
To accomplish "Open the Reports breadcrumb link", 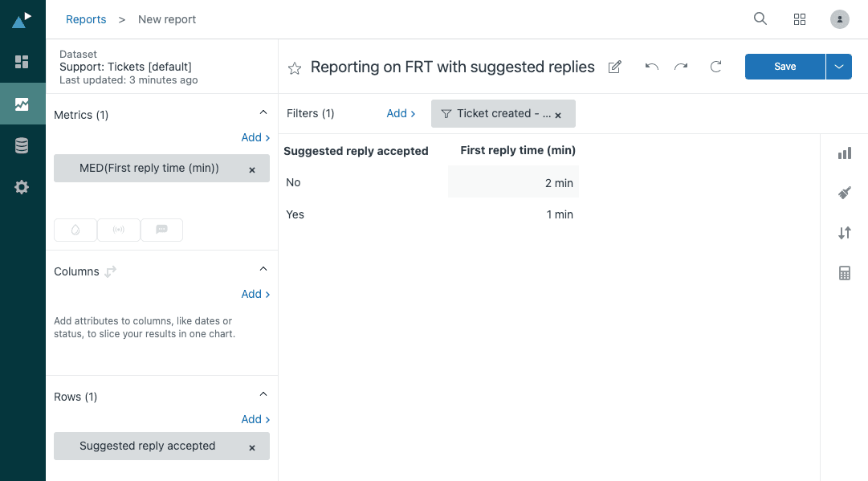I will coord(86,18).
